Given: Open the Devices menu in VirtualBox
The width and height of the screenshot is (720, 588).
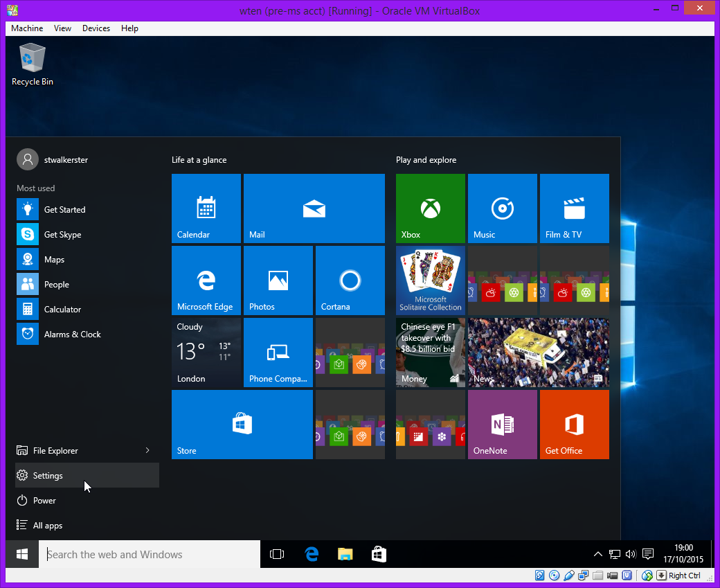Looking at the screenshot, I should (96, 28).
